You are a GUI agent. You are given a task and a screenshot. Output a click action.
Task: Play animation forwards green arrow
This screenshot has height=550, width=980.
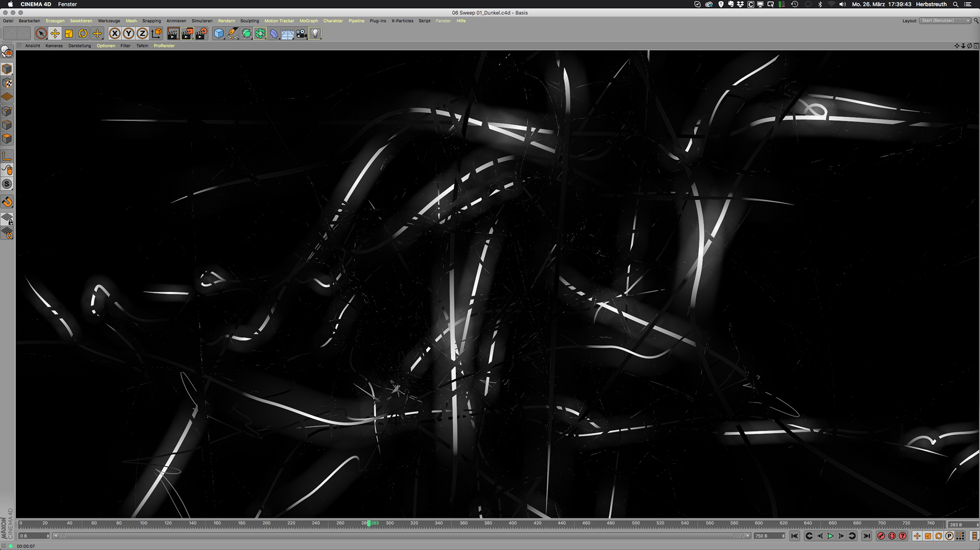[x=830, y=536]
